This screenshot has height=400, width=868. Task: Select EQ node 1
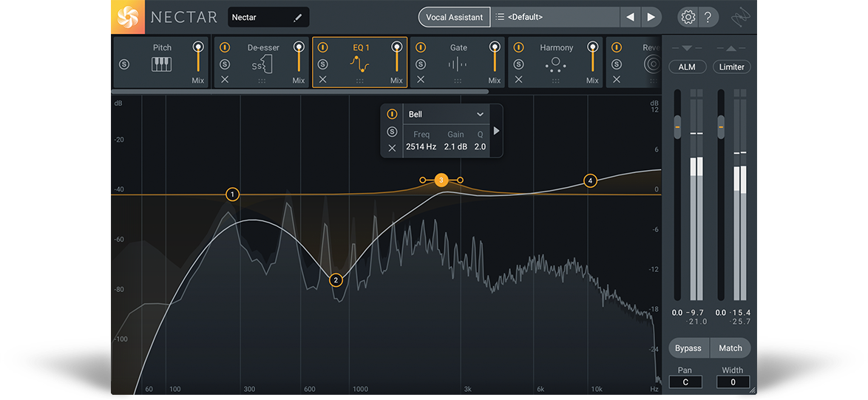[232, 194]
